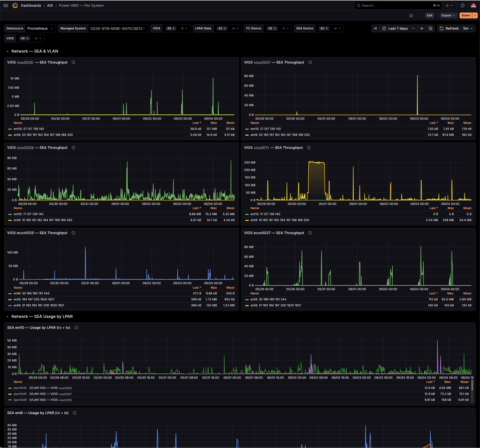Open the user profile avatar

pyautogui.click(x=473, y=5)
